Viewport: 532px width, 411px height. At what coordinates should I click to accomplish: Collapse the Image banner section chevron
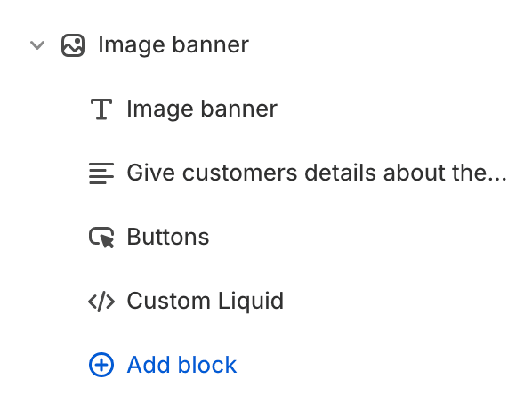37,44
